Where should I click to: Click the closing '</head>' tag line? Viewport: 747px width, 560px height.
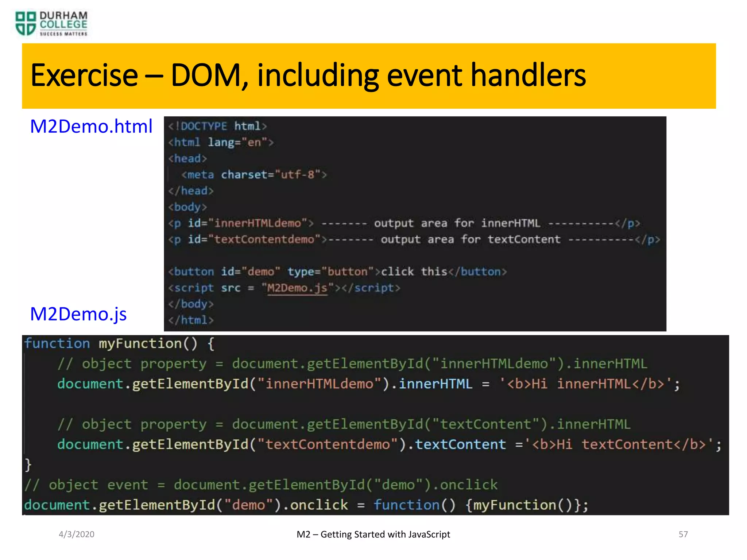191,191
